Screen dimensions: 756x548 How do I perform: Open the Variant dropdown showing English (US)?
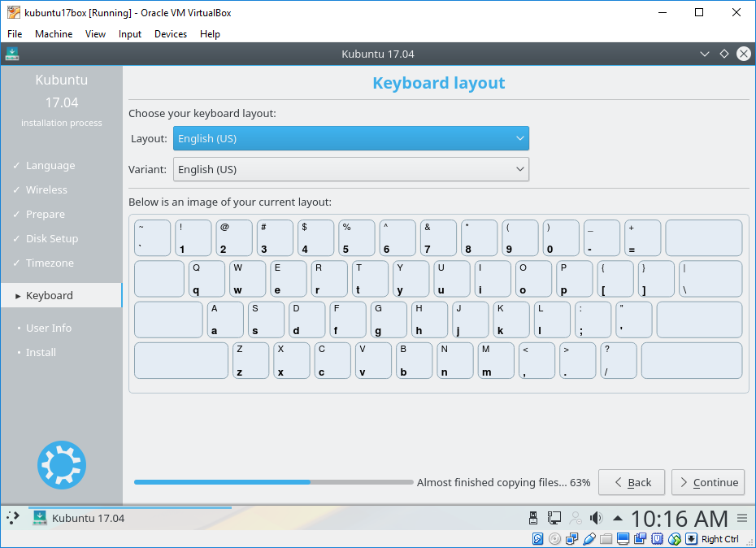pos(351,169)
